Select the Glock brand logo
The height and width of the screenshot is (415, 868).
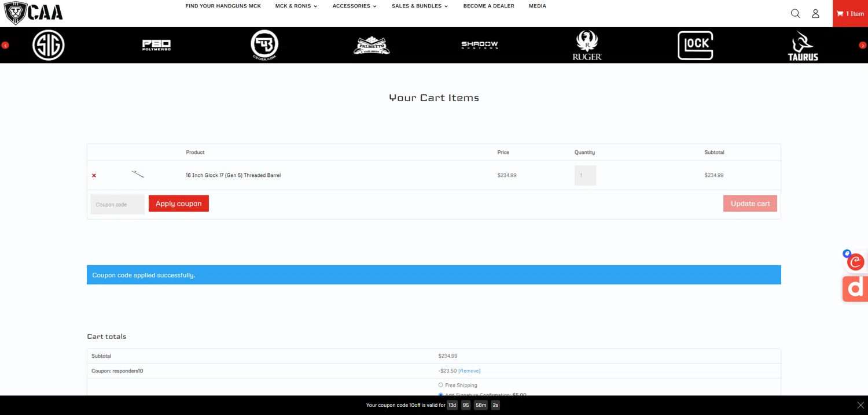coord(696,45)
